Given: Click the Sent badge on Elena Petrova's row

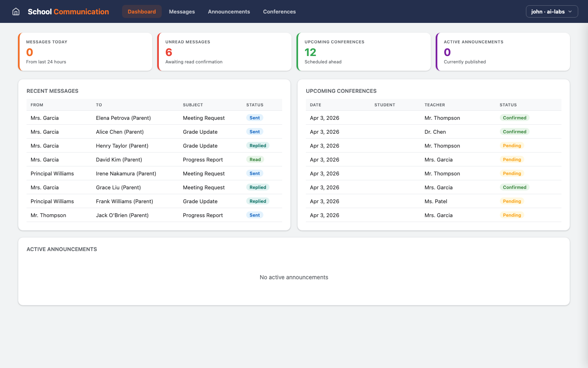Looking at the screenshot, I should click(x=254, y=118).
